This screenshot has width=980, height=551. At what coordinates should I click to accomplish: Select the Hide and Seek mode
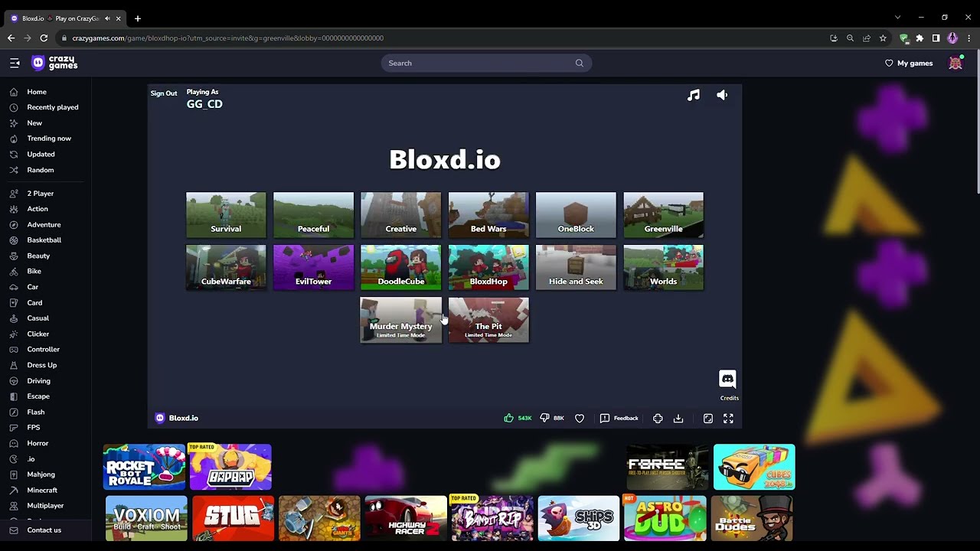coord(576,267)
